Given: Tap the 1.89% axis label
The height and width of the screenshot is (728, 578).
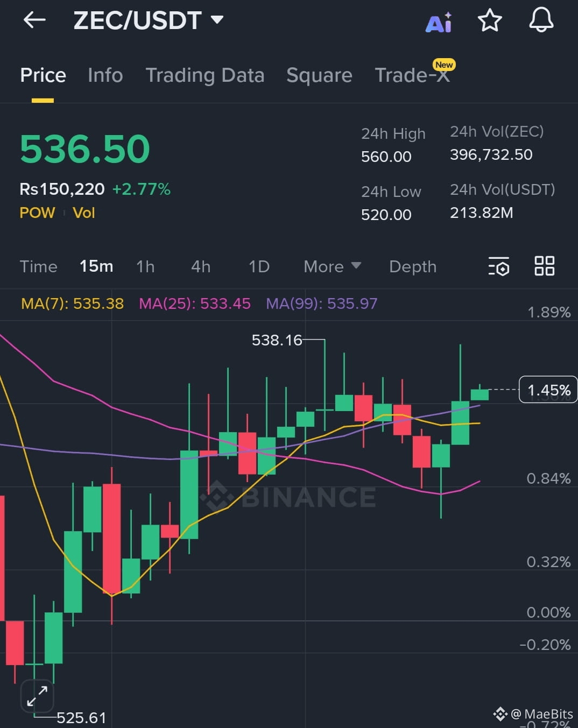Looking at the screenshot, I should [x=548, y=312].
